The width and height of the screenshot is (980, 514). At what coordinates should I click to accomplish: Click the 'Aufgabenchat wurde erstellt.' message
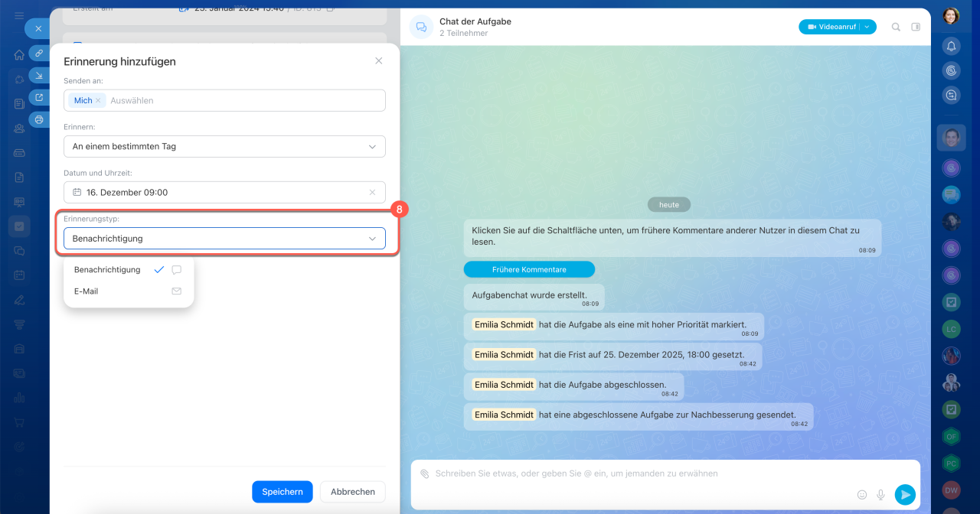534,297
